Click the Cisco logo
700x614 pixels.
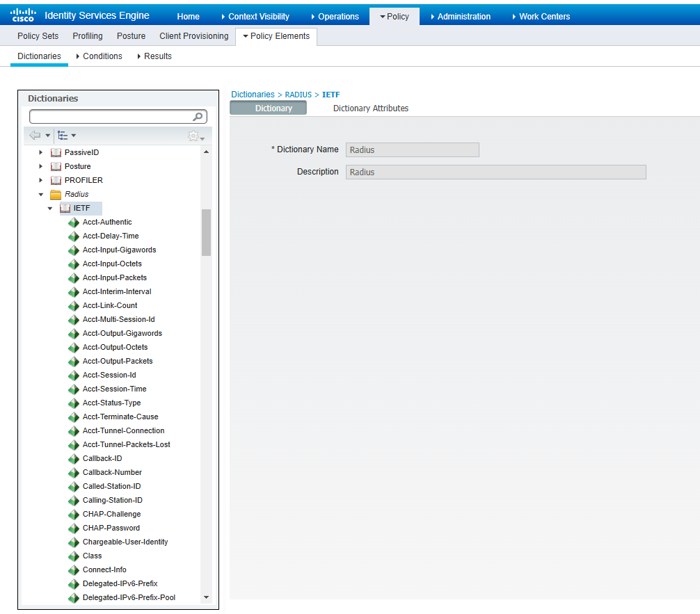22,15
